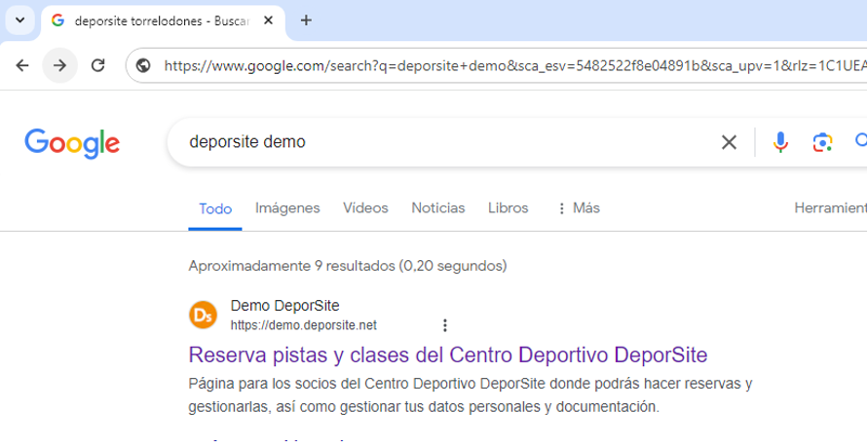Screen dimensions: 868x448
Task: Go back to the previous page
Action: 22,66
